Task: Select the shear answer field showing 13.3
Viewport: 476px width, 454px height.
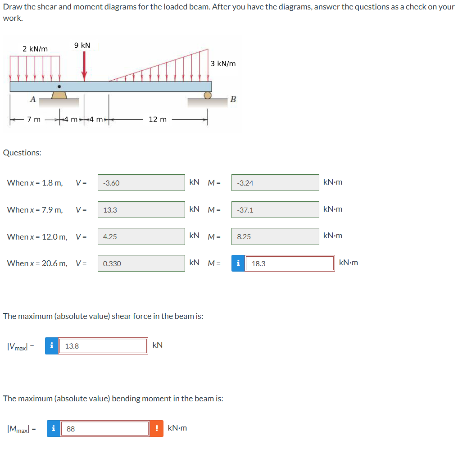Action: pyautogui.click(x=141, y=209)
